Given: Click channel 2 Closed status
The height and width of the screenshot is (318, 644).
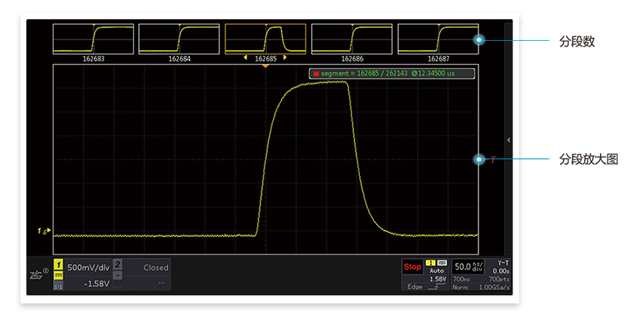Looking at the screenshot, I should point(156,268).
